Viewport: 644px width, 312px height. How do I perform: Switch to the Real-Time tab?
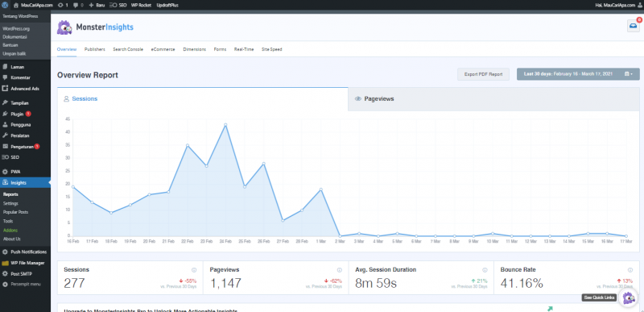[244, 49]
